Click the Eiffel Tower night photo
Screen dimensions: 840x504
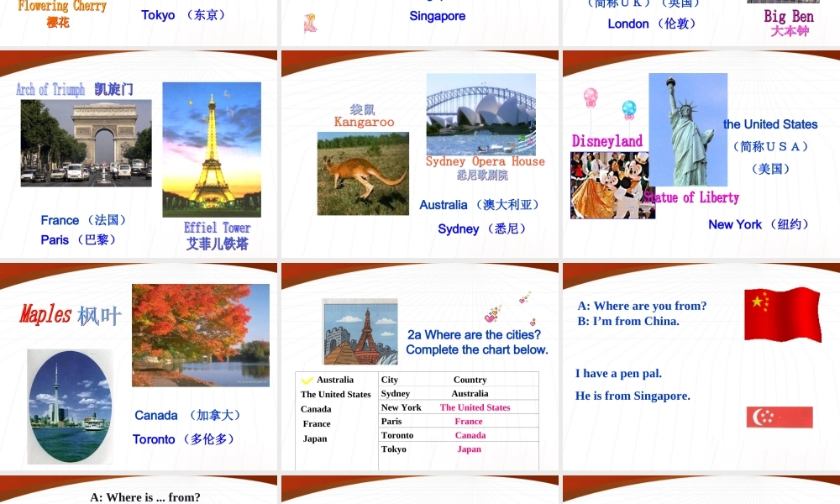point(212,150)
